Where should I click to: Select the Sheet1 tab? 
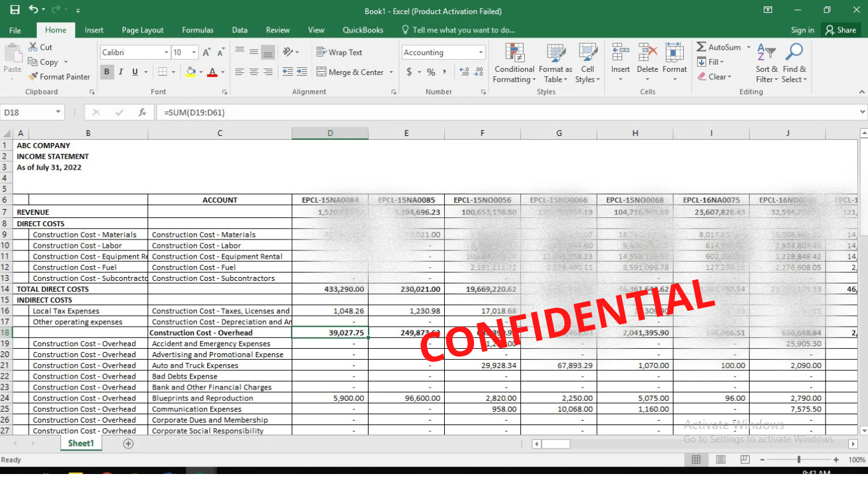[81, 444]
